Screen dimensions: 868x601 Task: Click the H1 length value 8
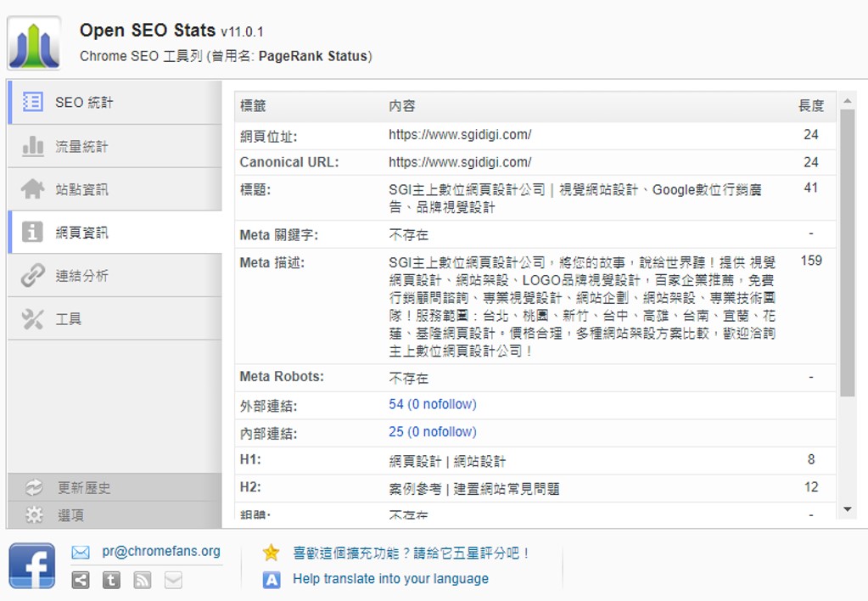click(x=811, y=459)
